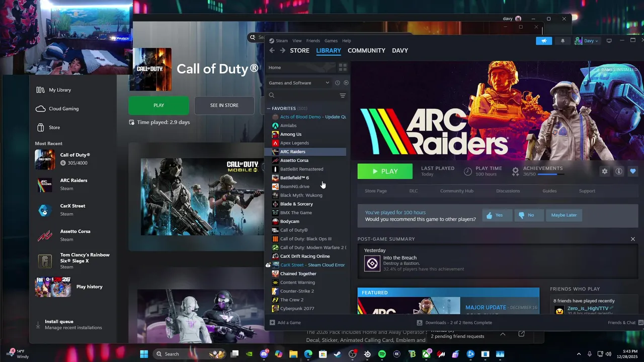Open Call of Duty Mobile banner thumbnail
The image size is (644, 362).
click(202, 197)
